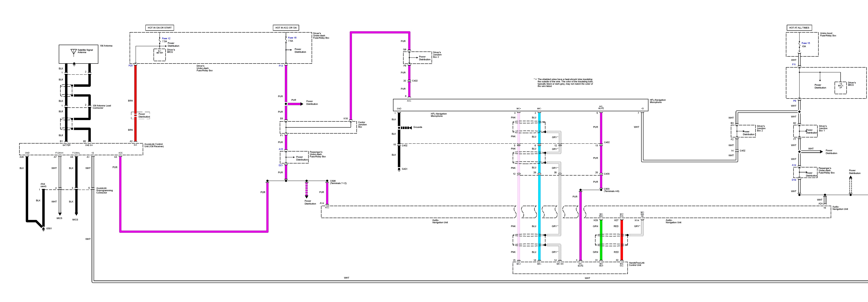Click the HOT AT ALL TIMES box
Viewport: 868px width, 302px height.
pos(799,28)
